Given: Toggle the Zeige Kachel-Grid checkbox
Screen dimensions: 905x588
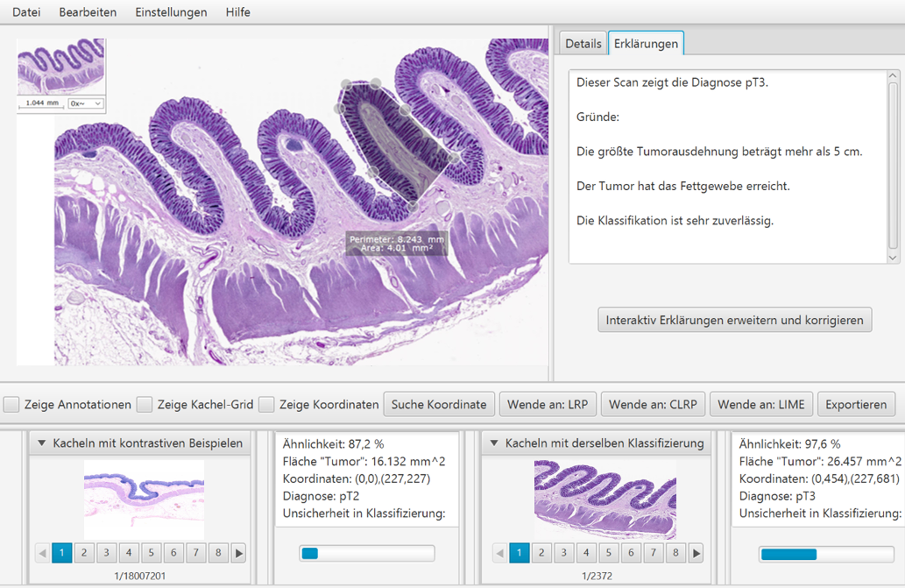Looking at the screenshot, I should click(144, 404).
